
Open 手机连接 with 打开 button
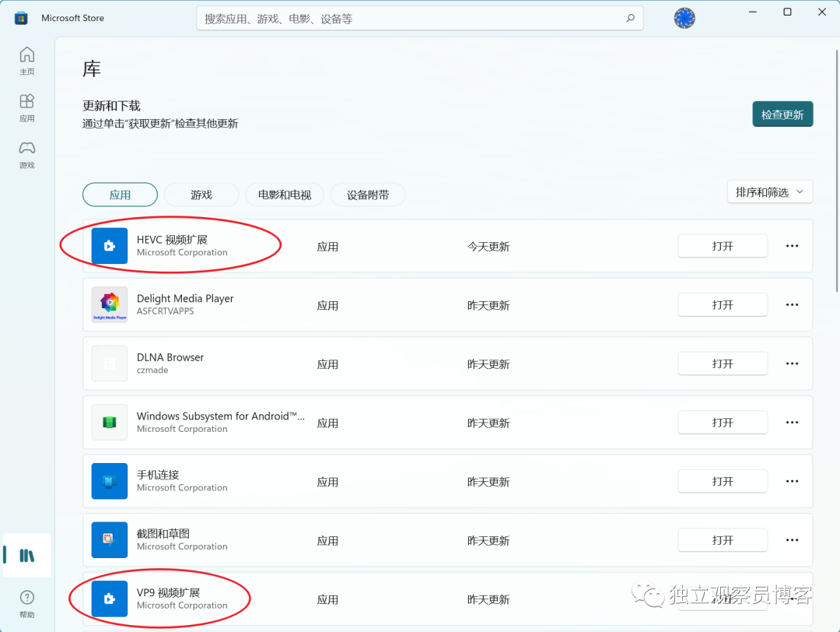[723, 481]
